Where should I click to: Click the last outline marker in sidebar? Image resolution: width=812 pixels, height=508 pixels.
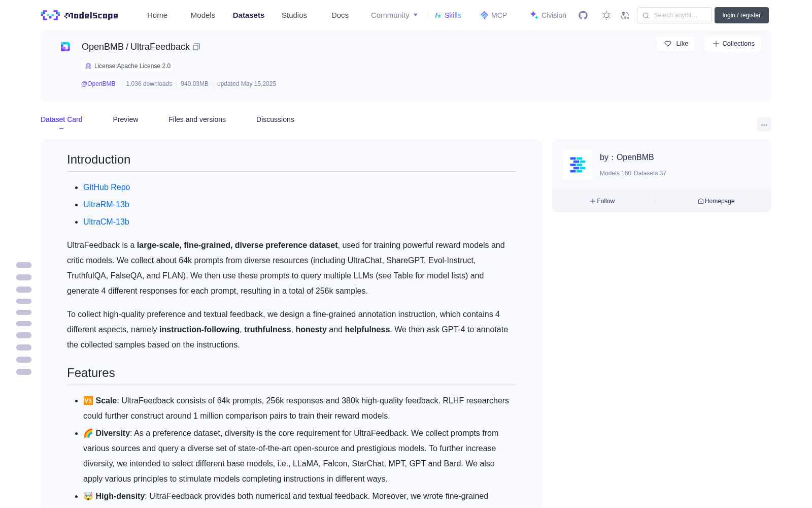24,372
